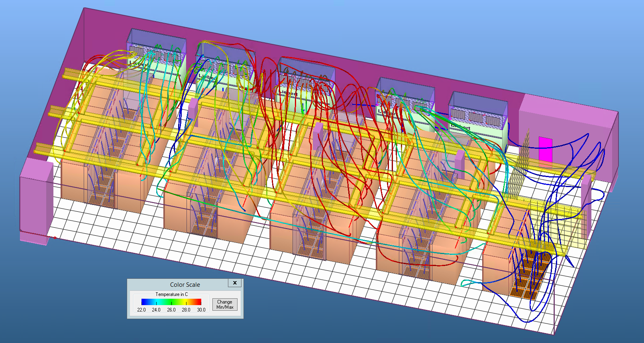Click the Change Min/Max button
The height and width of the screenshot is (343, 644).
[225, 304]
